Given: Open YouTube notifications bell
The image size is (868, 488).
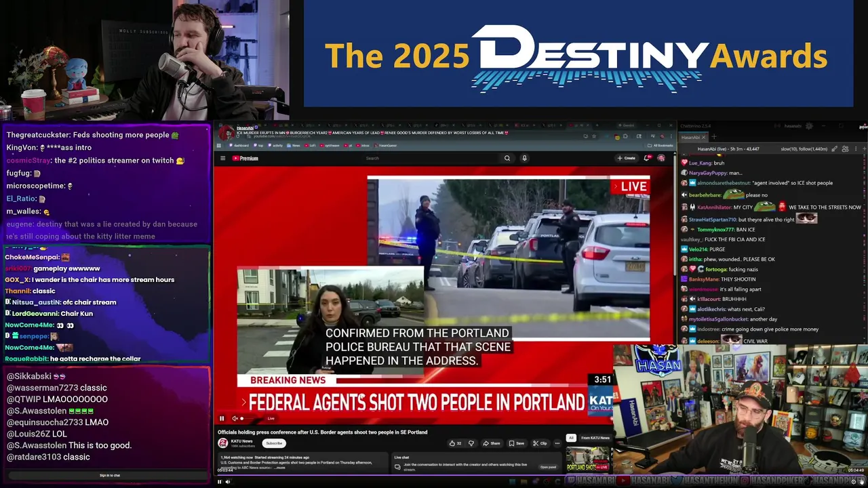Looking at the screenshot, I should coord(647,158).
